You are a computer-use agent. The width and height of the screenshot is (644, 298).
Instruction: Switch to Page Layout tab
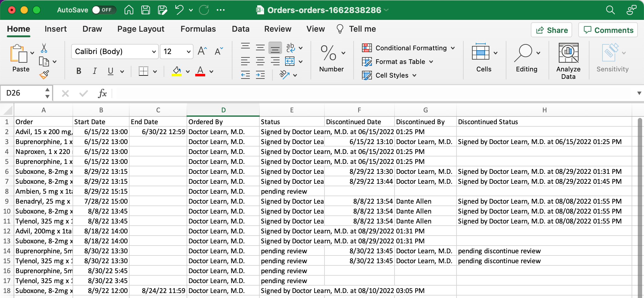pyautogui.click(x=141, y=29)
